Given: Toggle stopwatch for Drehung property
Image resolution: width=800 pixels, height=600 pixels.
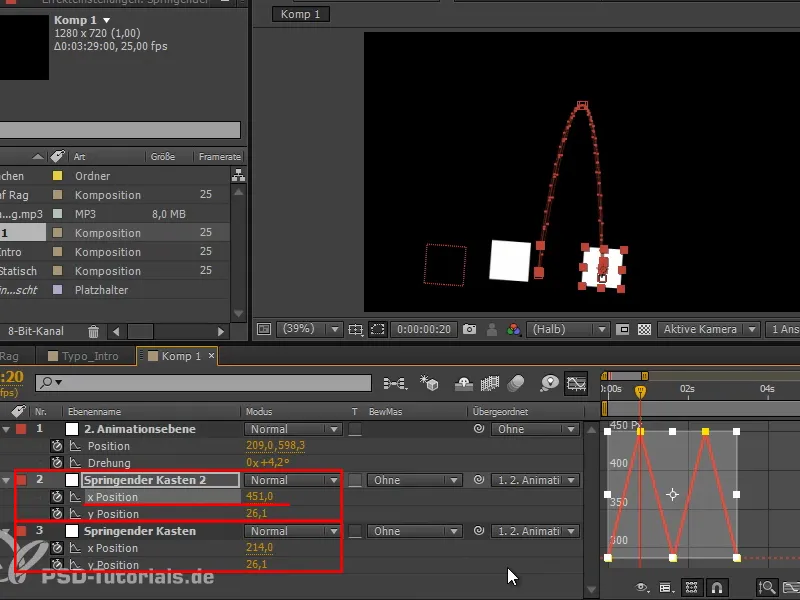Looking at the screenshot, I should 57,463.
